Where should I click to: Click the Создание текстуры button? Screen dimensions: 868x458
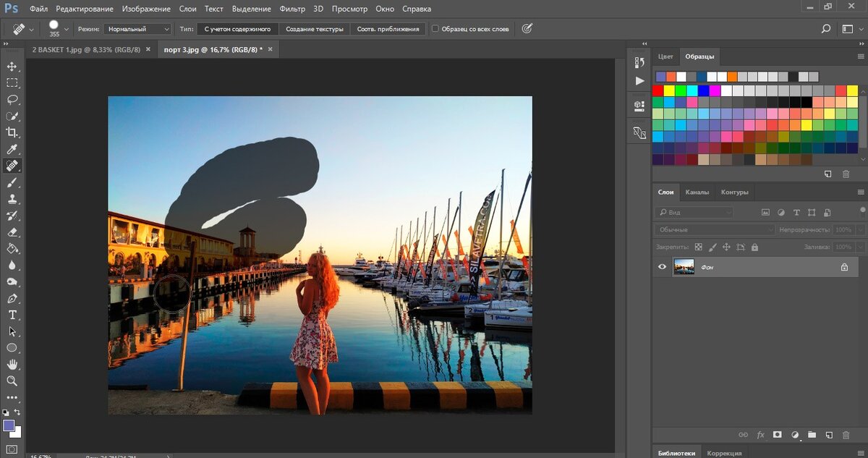pos(314,29)
